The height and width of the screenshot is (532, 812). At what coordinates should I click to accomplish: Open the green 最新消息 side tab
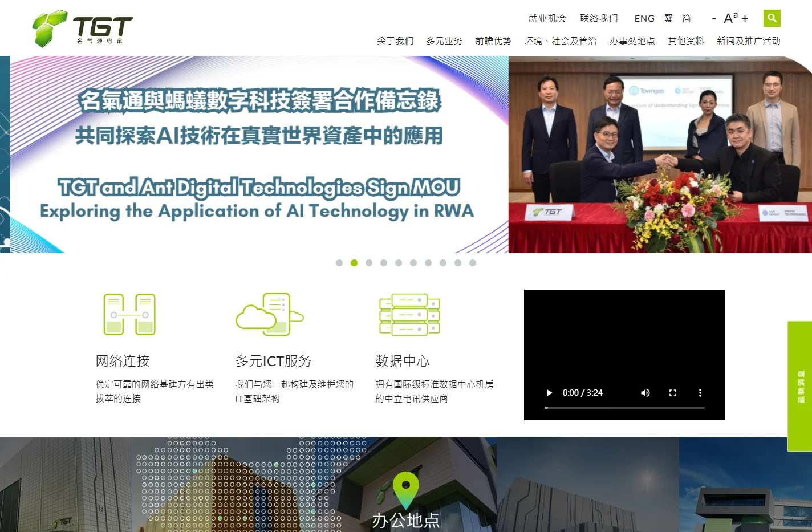coord(800,387)
